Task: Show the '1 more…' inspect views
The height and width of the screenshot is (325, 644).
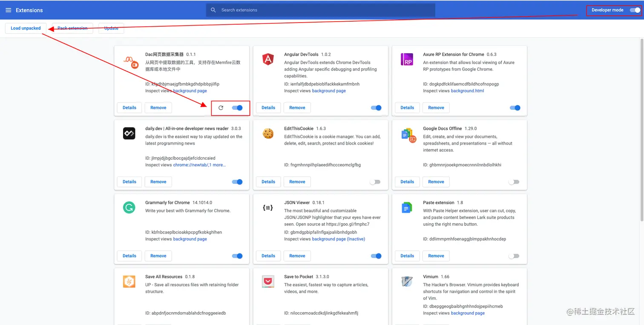Action: tap(217, 165)
